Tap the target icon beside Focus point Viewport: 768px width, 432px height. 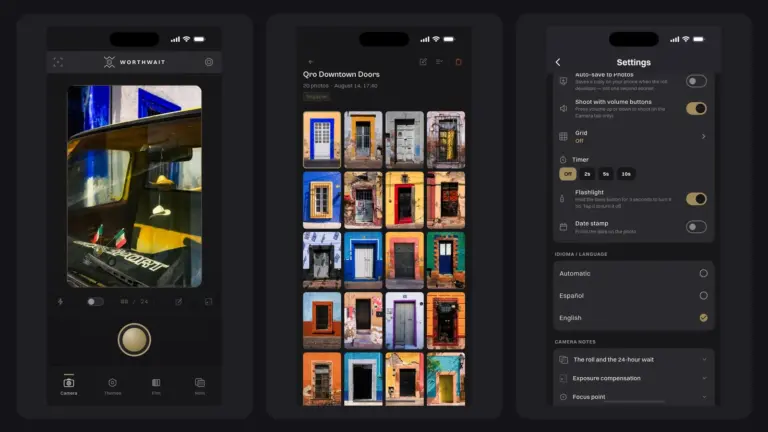pyautogui.click(x=563, y=397)
